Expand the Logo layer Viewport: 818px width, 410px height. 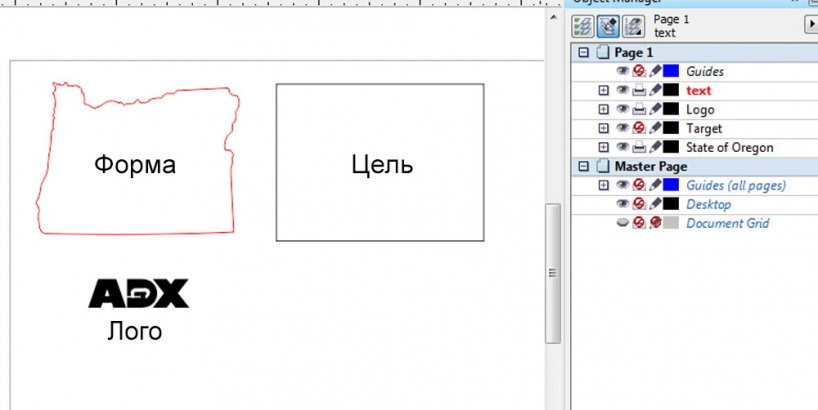(604, 110)
